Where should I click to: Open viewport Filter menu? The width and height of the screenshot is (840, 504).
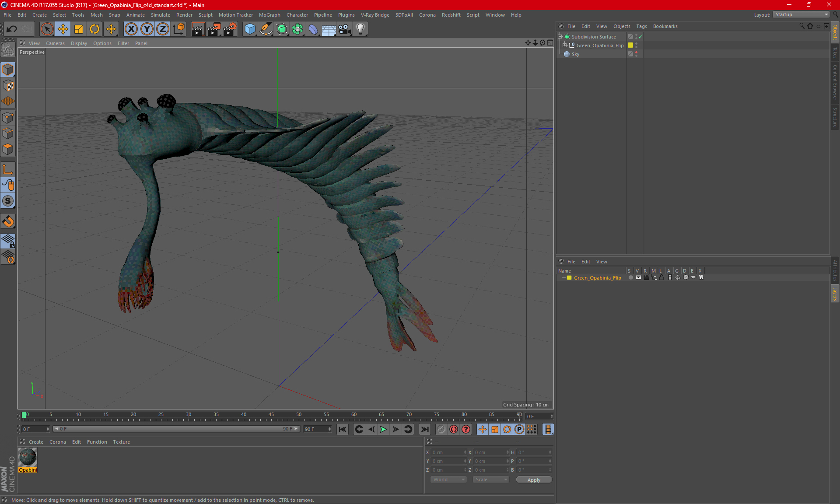123,43
